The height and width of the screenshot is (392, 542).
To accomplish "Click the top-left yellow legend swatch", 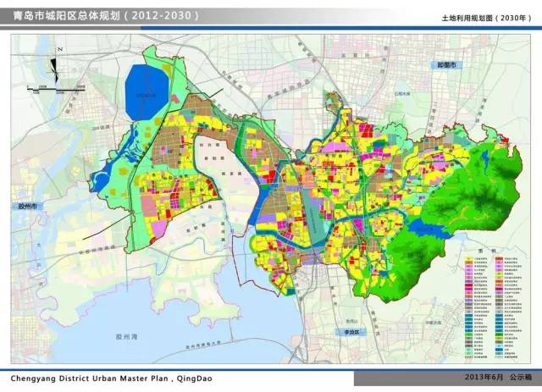I will [468, 259].
